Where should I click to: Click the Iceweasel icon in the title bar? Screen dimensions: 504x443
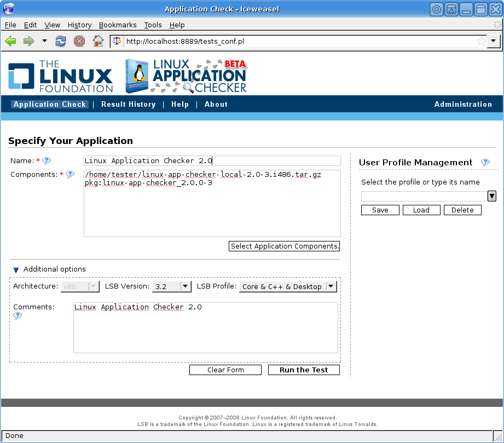point(9,9)
